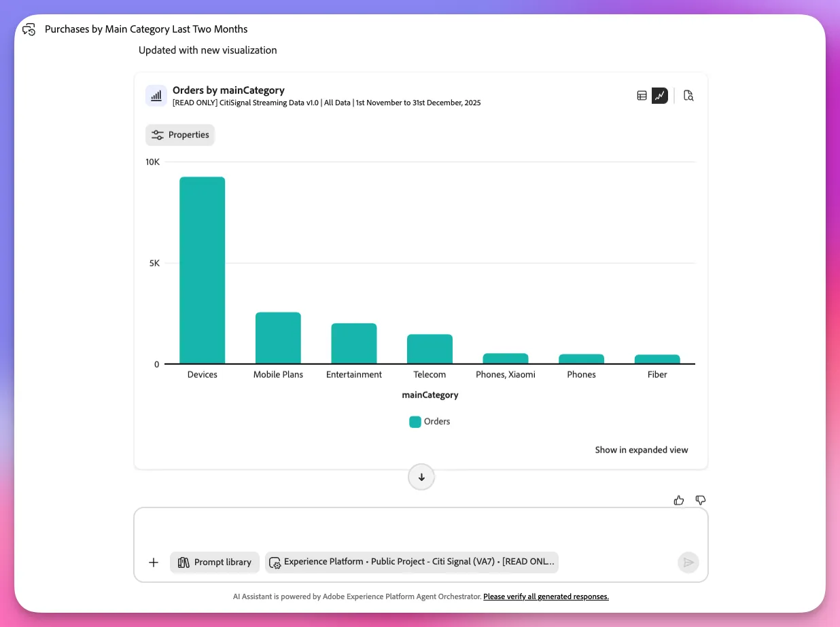Open the Prompt library
The height and width of the screenshot is (627, 840).
(x=215, y=562)
